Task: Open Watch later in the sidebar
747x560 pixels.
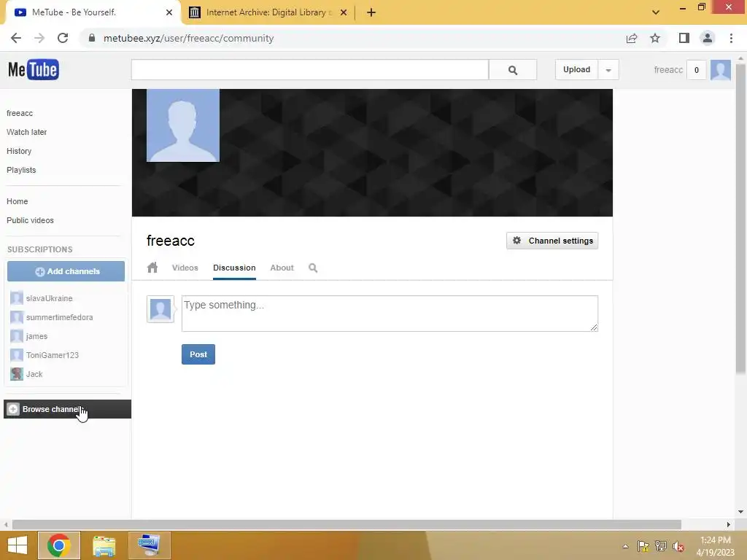Action: click(27, 132)
